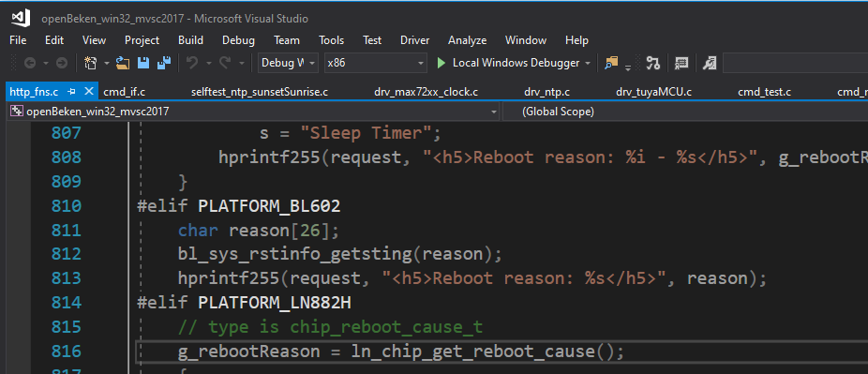Click on char reason[26] declaration

259,231
